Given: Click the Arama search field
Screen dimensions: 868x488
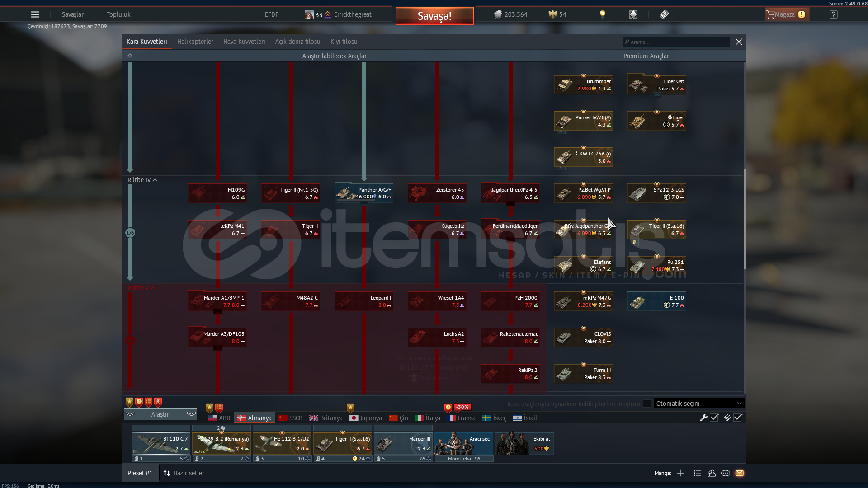Looking at the screenshot, I should pos(676,42).
